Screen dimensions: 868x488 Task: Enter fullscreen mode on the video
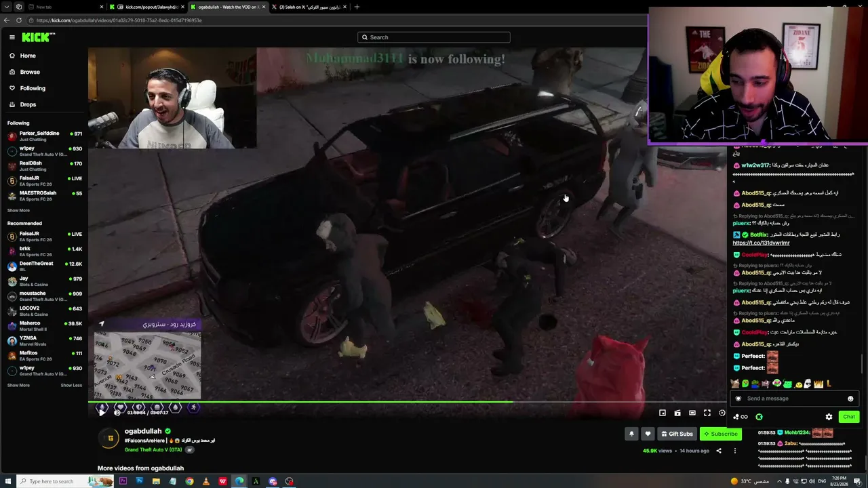pos(707,413)
